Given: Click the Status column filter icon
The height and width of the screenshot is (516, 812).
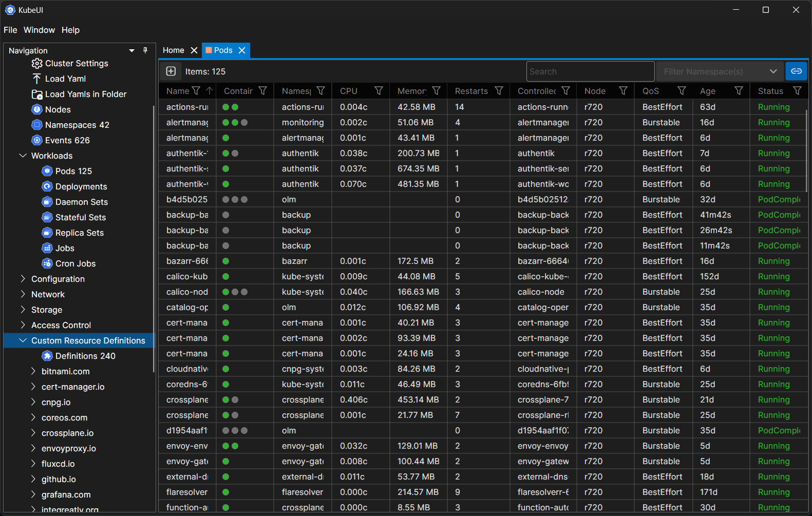Looking at the screenshot, I should point(797,91).
